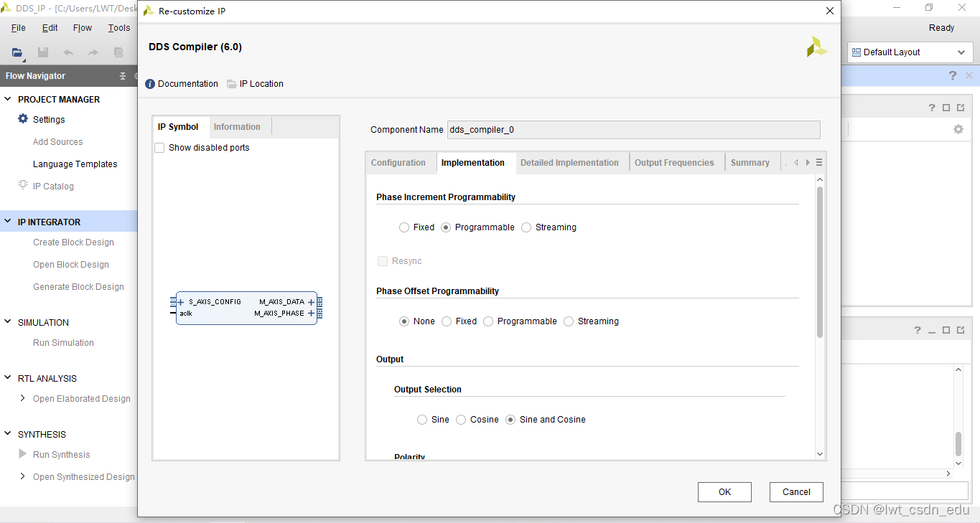This screenshot has width=980, height=523.
Task: Expand S_AXIS_CONFIG port plus on IP symbol
Action: (x=182, y=302)
